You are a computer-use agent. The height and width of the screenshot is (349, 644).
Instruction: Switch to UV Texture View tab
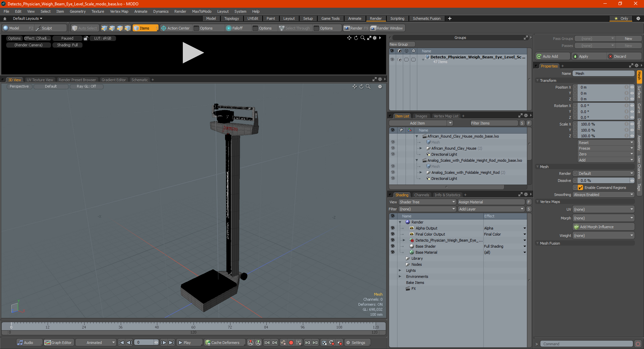[40, 80]
